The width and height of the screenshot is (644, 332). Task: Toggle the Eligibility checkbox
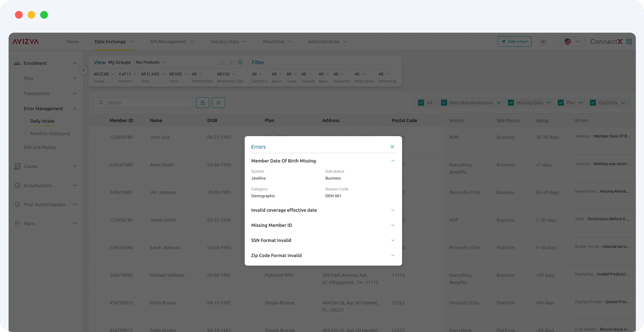(x=593, y=103)
